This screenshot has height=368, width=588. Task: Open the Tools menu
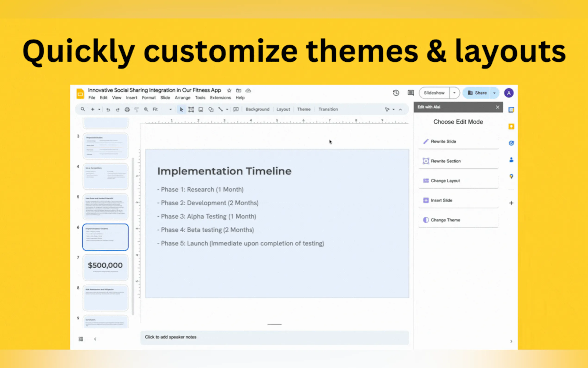click(x=200, y=98)
